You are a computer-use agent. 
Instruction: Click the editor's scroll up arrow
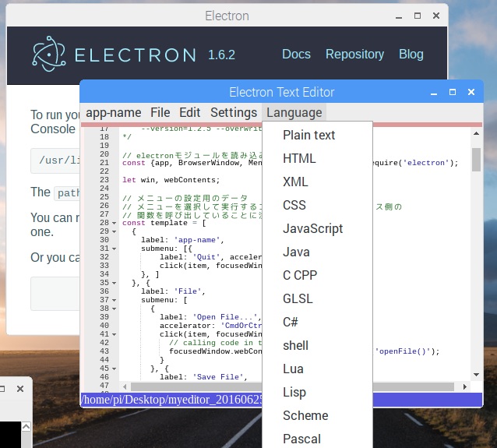(x=476, y=134)
